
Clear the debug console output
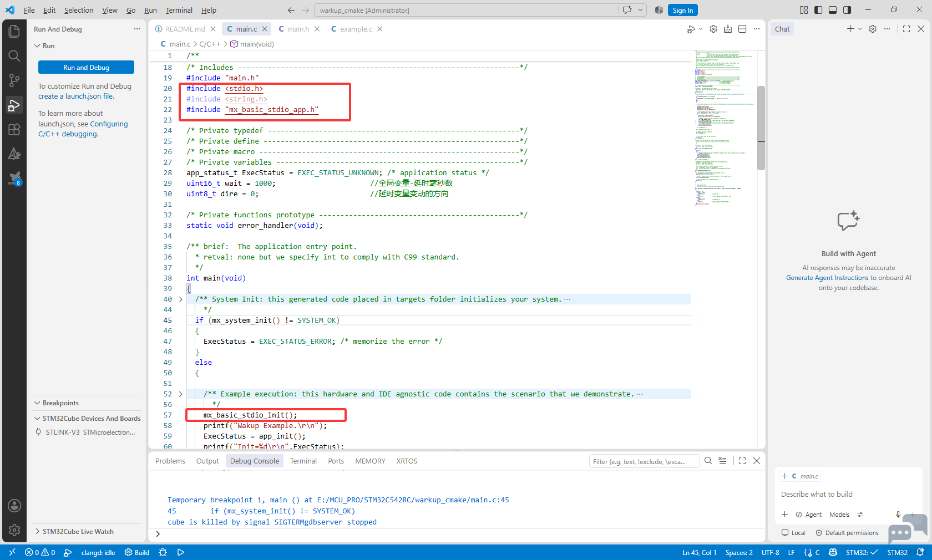click(x=722, y=461)
